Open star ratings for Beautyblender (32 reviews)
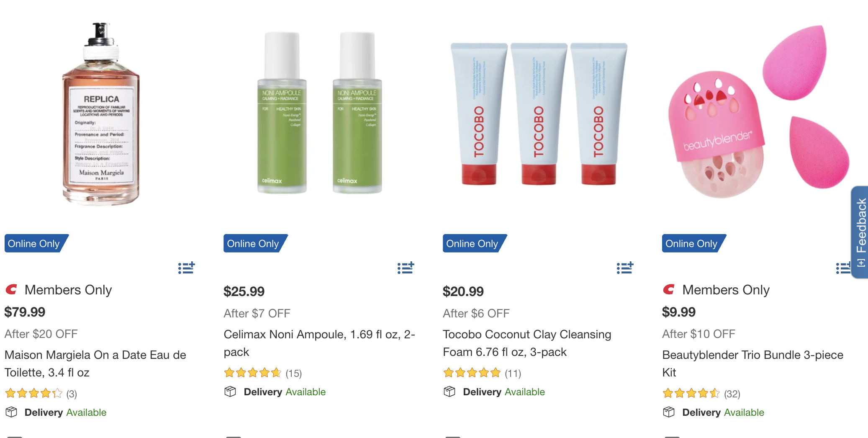Screen dimensions: 868x438 701,393
